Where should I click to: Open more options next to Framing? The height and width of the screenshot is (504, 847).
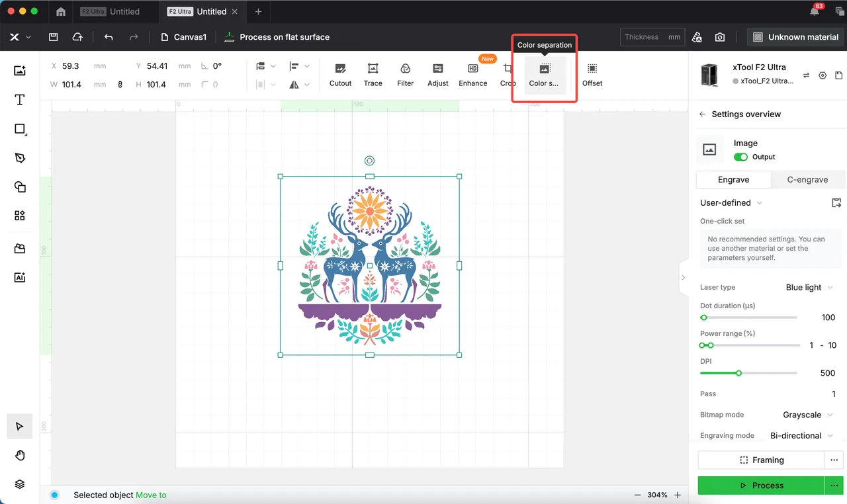pyautogui.click(x=834, y=460)
